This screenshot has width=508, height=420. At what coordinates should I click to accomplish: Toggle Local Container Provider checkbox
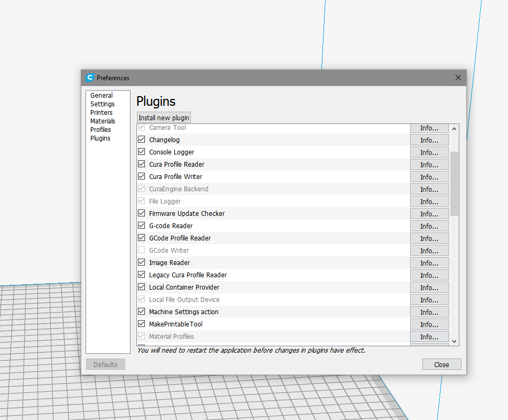tap(142, 287)
